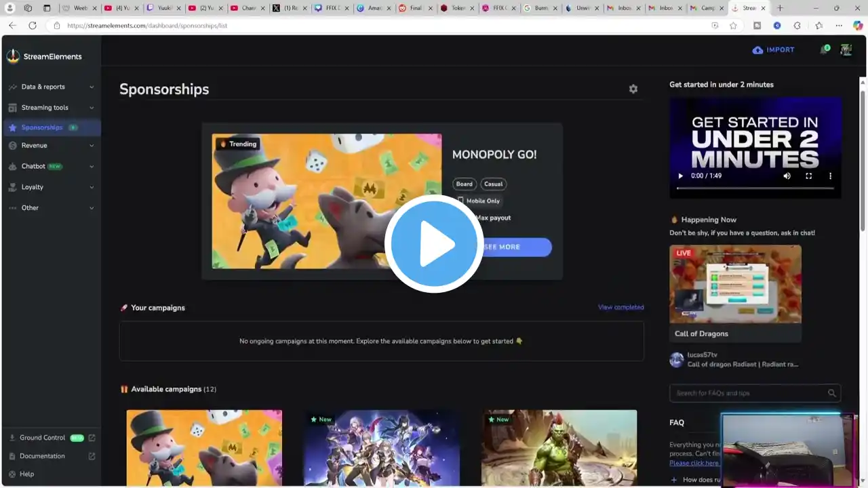
Task: Select the Sponsorships star icon in sidebar
Action: tap(13, 127)
